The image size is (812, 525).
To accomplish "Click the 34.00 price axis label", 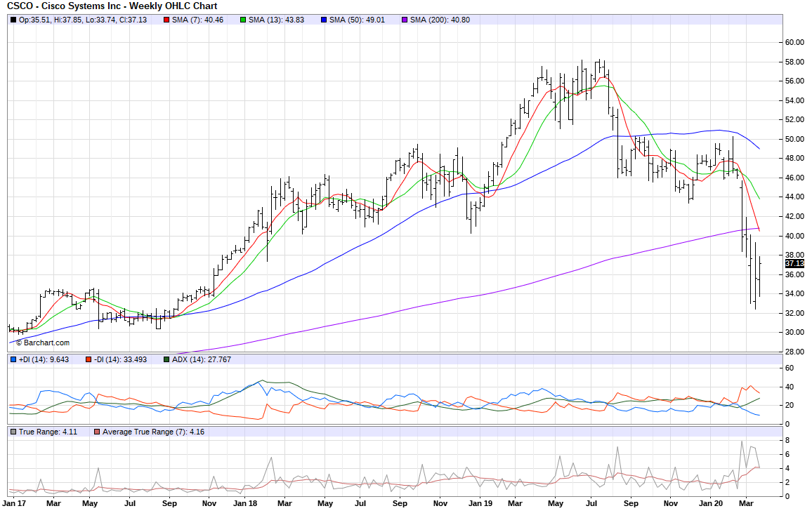I will [794, 294].
